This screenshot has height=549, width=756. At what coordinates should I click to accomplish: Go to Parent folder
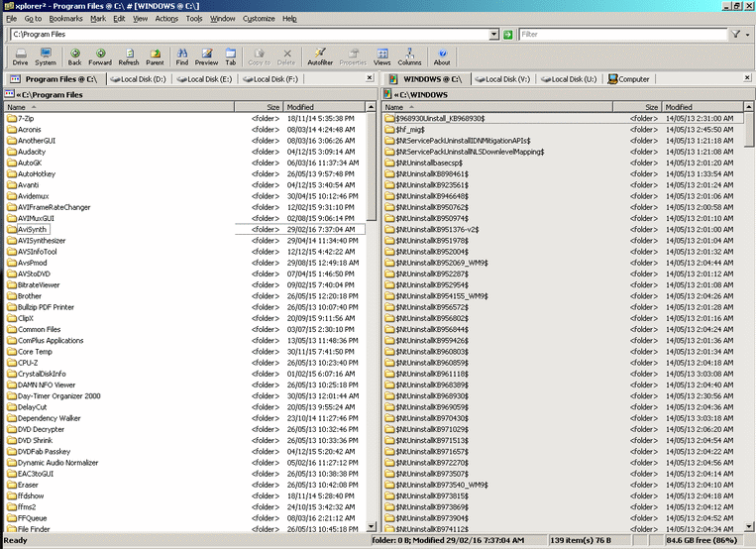coord(156,55)
